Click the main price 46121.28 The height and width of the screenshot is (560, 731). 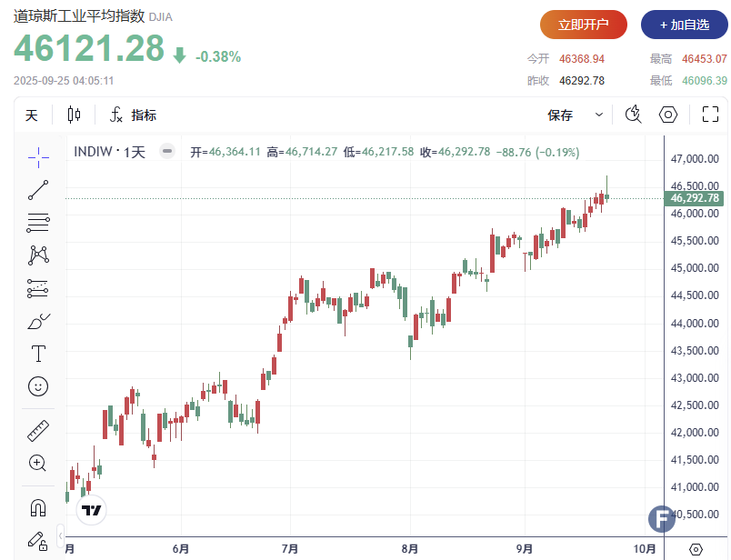[89, 48]
